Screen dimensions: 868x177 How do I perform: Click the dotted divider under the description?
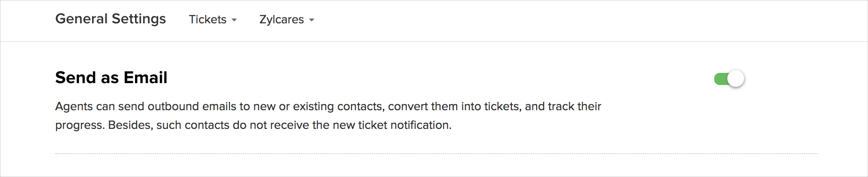coord(436,153)
